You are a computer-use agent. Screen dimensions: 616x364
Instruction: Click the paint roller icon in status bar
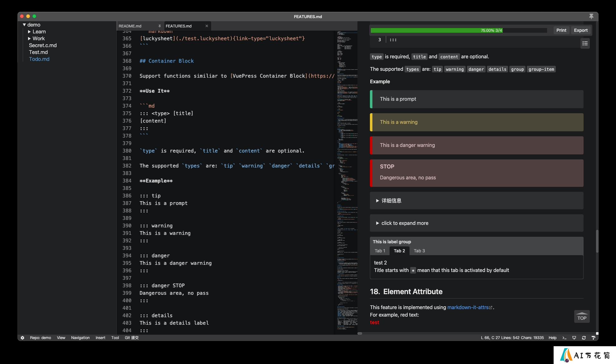tap(594, 338)
